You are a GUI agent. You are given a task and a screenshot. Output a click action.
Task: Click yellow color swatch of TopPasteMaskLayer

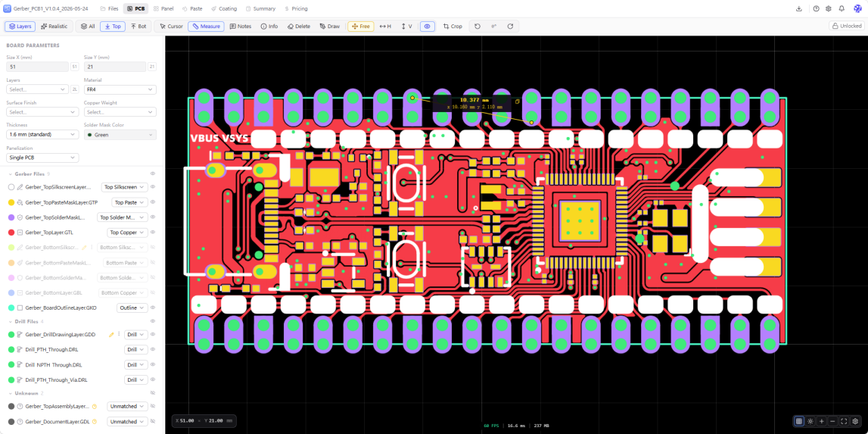11,203
